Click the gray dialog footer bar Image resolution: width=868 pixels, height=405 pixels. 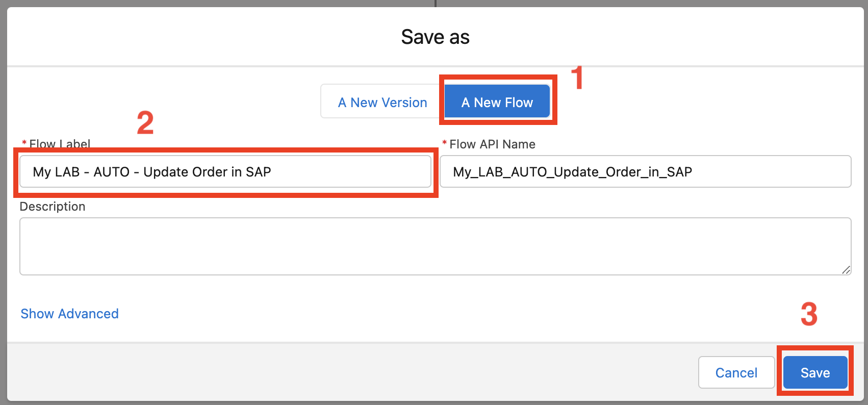357,372
